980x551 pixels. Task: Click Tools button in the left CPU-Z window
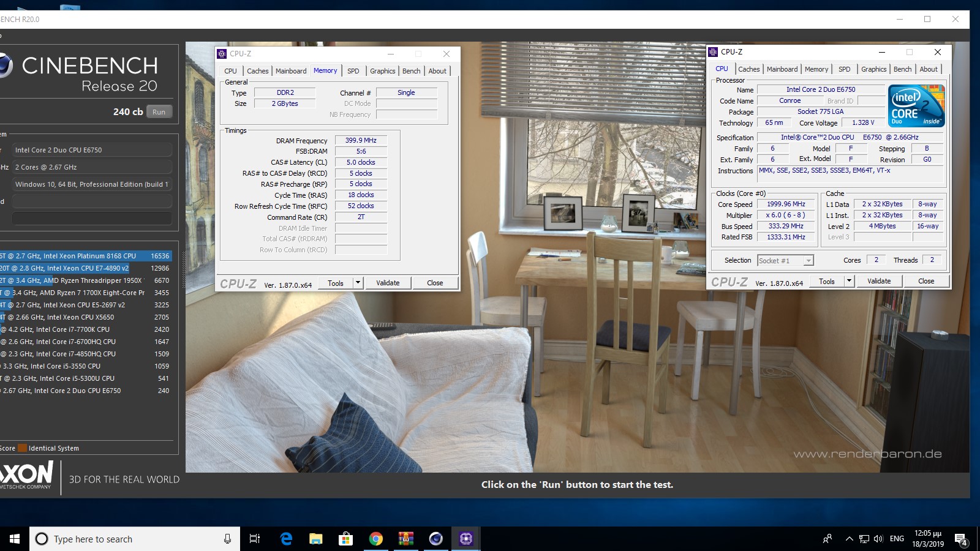pos(336,283)
